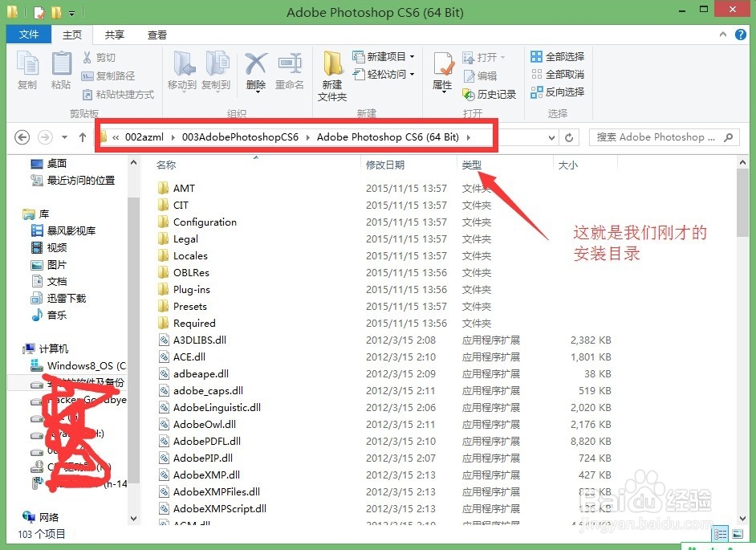Click the Forward navigation arrow
The height and width of the screenshot is (550, 756).
tap(45, 137)
